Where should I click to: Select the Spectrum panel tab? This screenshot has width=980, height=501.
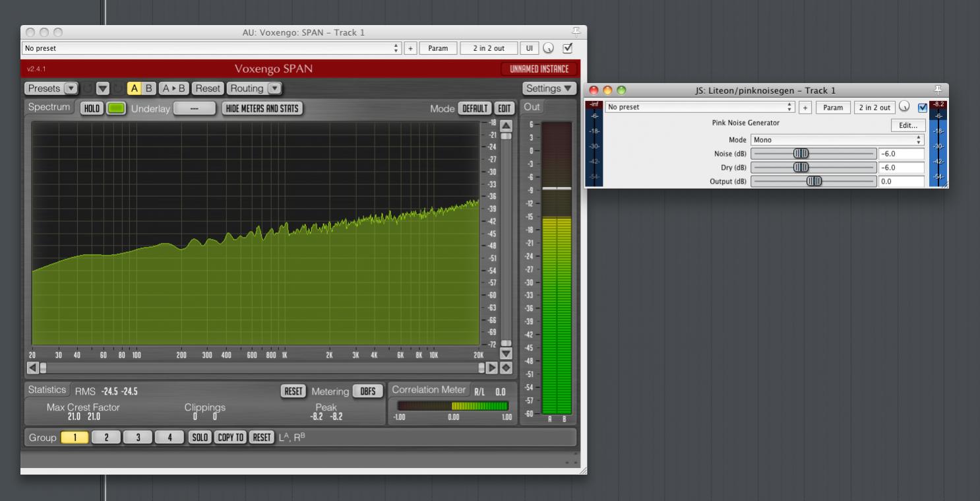coord(49,107)
